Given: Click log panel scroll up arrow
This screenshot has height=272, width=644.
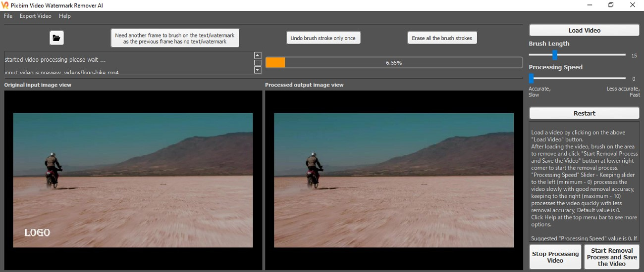Looking at the screenshot, I should pyautogui.click(x=258, y=55).
